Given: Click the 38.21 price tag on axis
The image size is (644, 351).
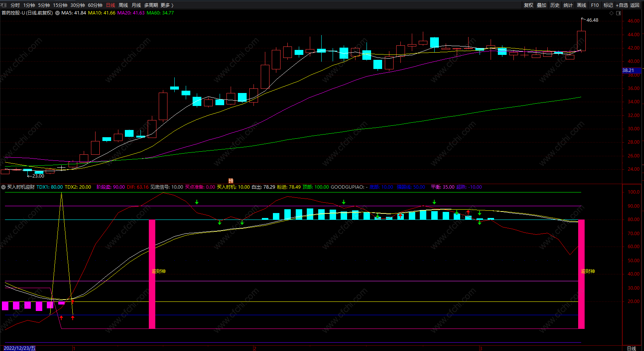Looking at the screenshot, I should click(632, 71).
